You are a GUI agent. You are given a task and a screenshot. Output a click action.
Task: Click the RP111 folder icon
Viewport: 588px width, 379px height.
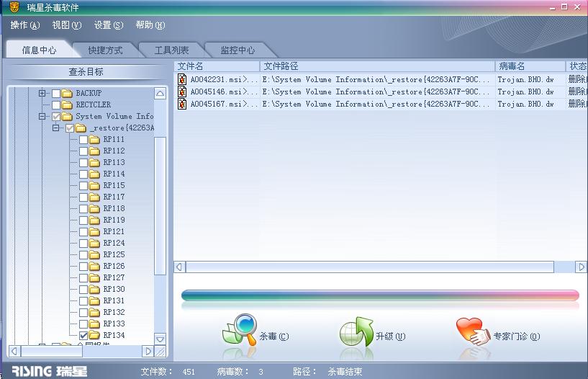tap(94, 140)
